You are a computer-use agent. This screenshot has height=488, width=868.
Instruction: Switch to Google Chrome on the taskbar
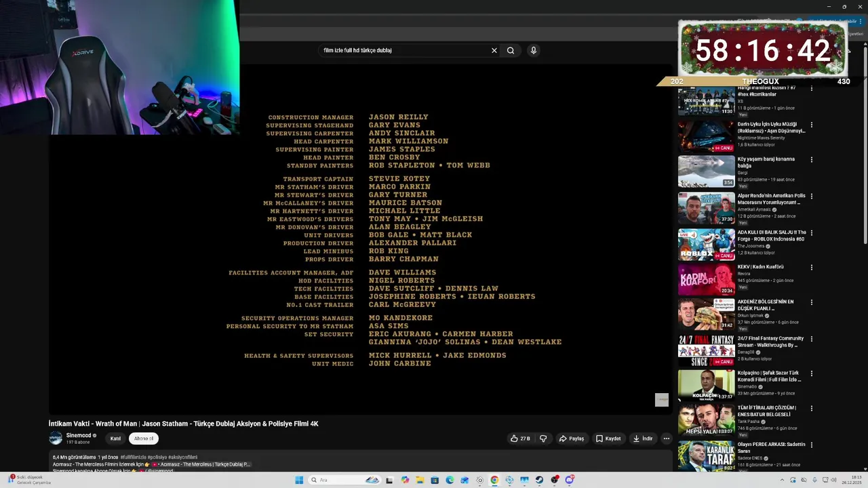tap(494, 480)
